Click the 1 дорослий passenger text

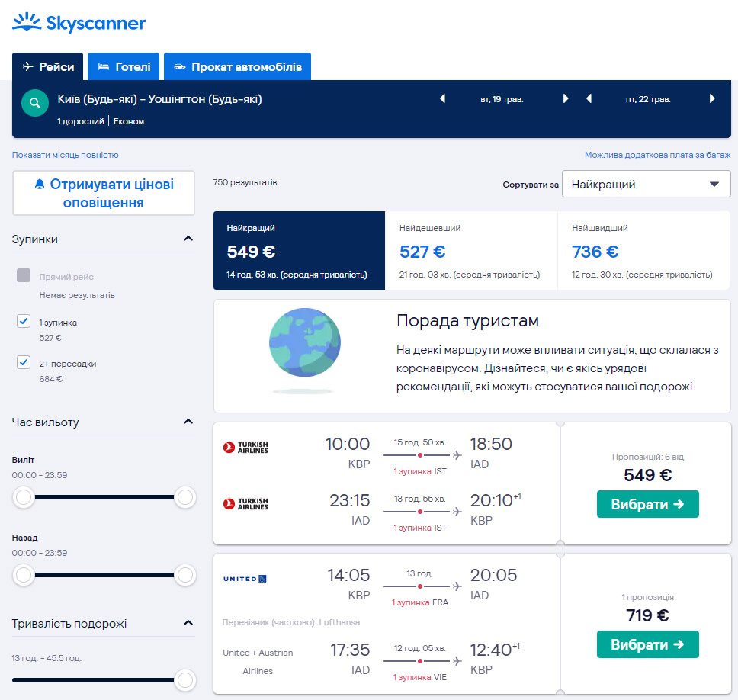81,121
